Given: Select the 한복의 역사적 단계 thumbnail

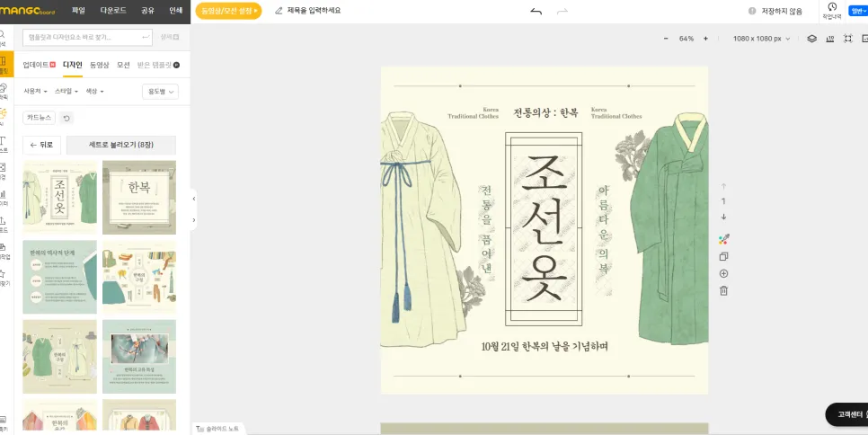Looking at the screenshot, I should [60, 277].
